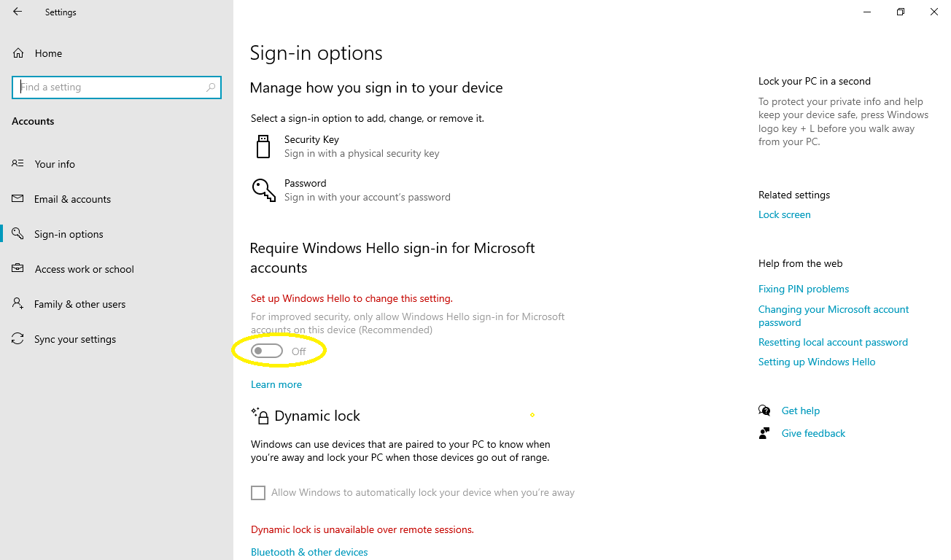The width and height of the screenshot is (951, 560).
Task: Click the search magnifier icon
Action: pos(211,87)
